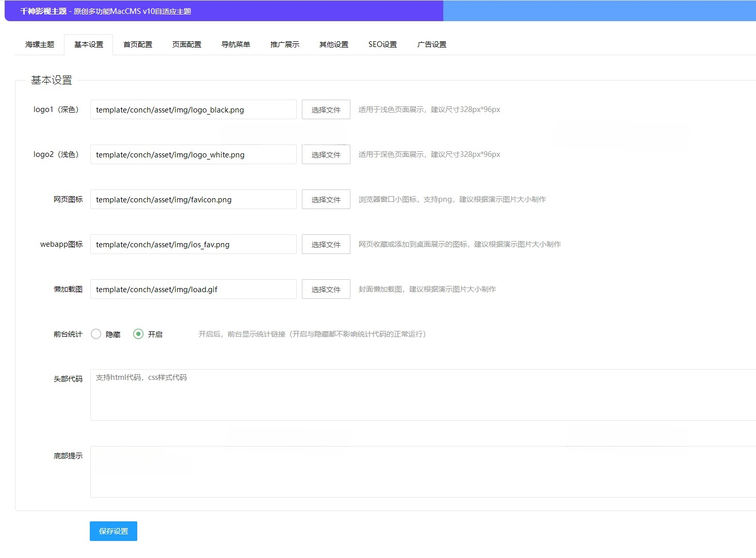756x558 pixels.
Task: Click 选择文件 for logo1 (深色)
Action: pyautogui.click(x=326, y=109)
